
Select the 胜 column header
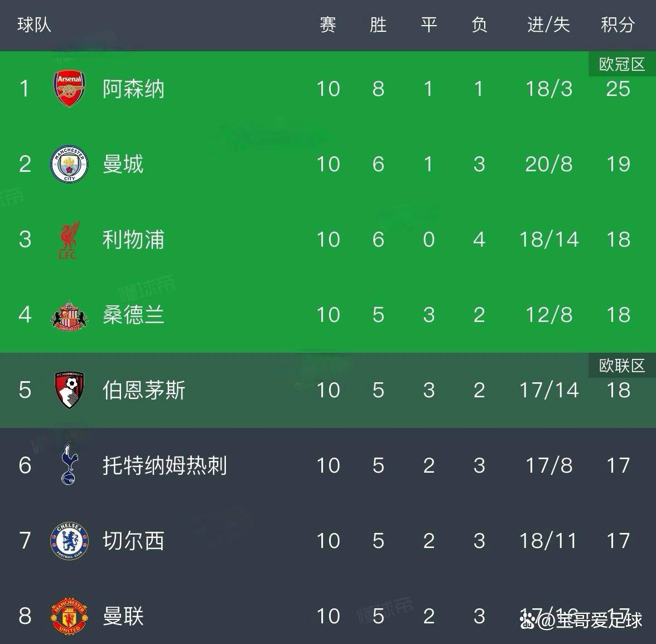pyautogui.click(x=378, y=25)
